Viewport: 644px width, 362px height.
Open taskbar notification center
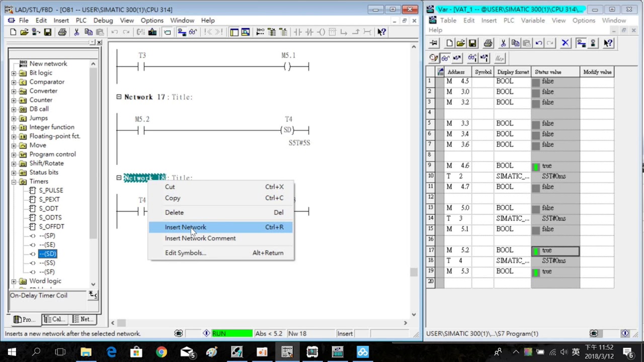point(628,351)
